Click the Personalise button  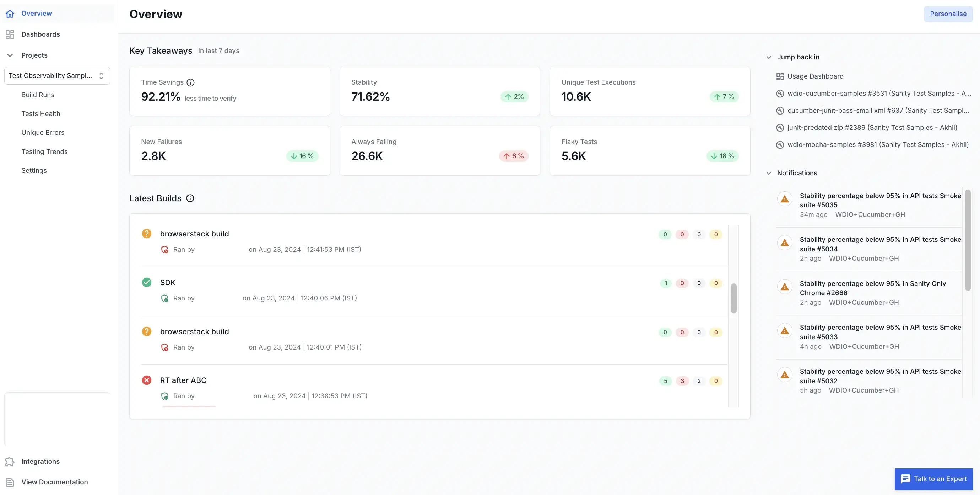pos(948,14)
